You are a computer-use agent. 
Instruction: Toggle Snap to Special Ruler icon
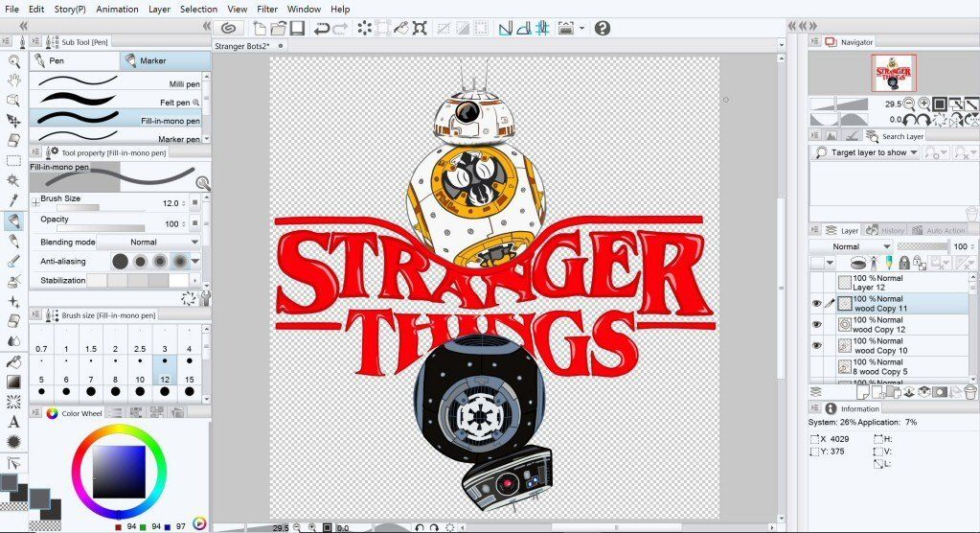coord(524,28)
